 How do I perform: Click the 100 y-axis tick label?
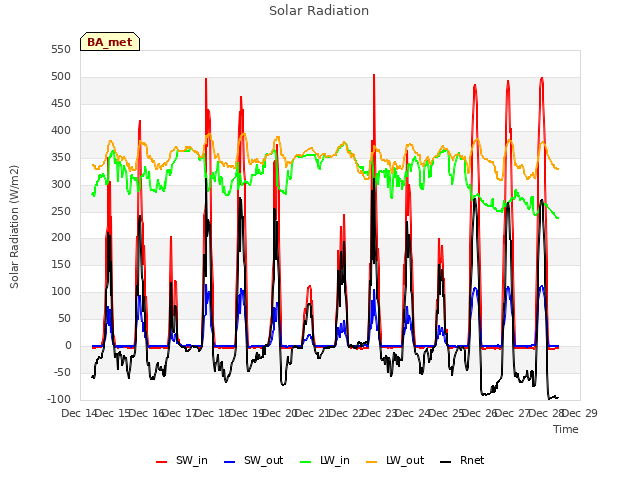tap(61, 291)
